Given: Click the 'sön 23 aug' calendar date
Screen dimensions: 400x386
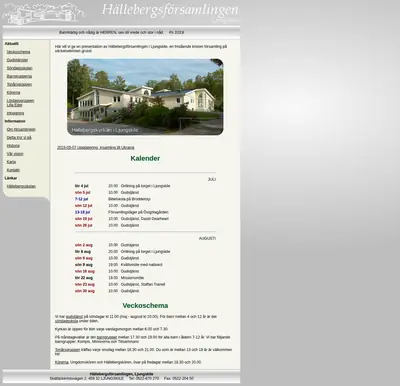Looking at the screenshot, I should tap(85, 284).
